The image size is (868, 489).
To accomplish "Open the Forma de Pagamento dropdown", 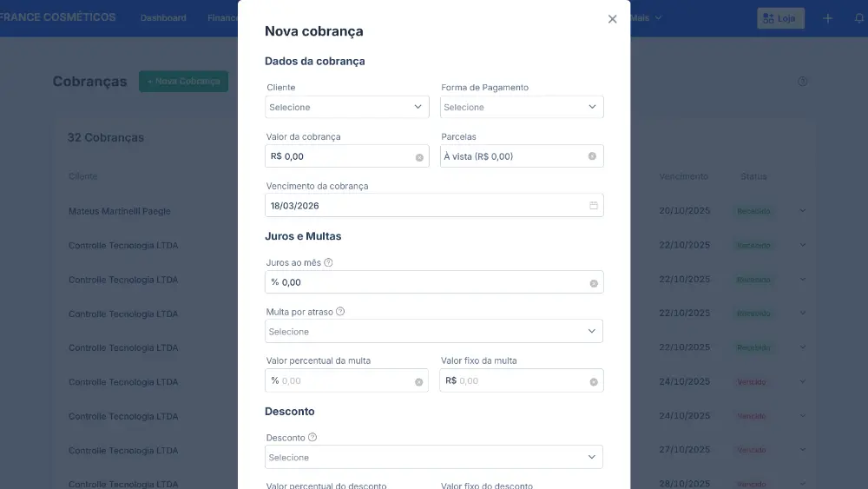I will pos(522,107).
